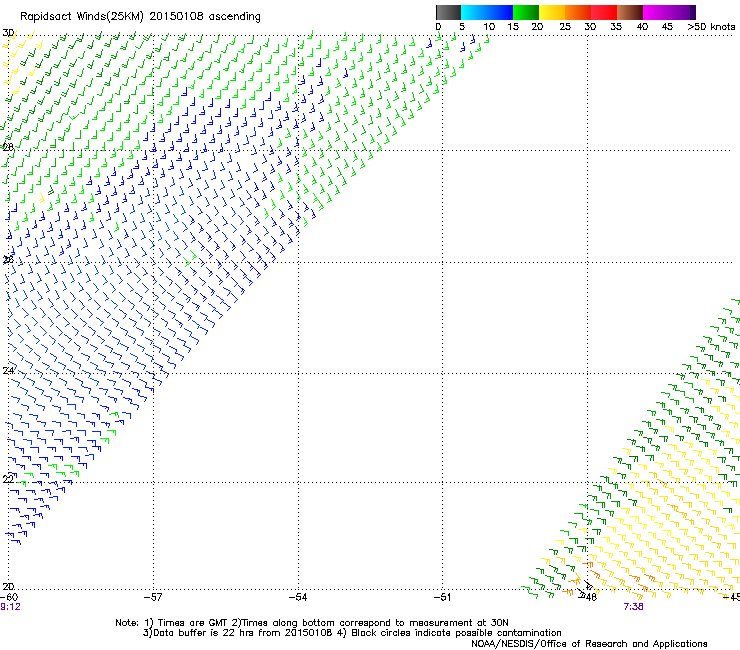
Task: Click the '25' legend scale label
Action: (x=565, y=27)
